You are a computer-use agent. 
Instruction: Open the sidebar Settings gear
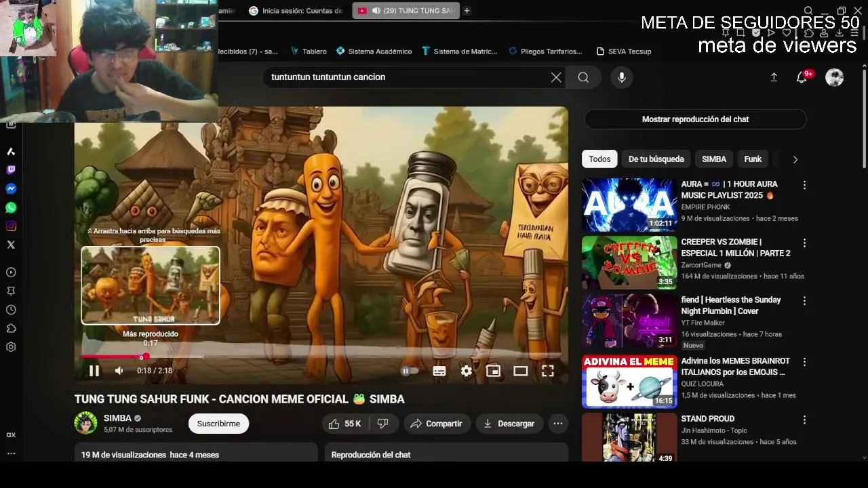coord(11,347)
